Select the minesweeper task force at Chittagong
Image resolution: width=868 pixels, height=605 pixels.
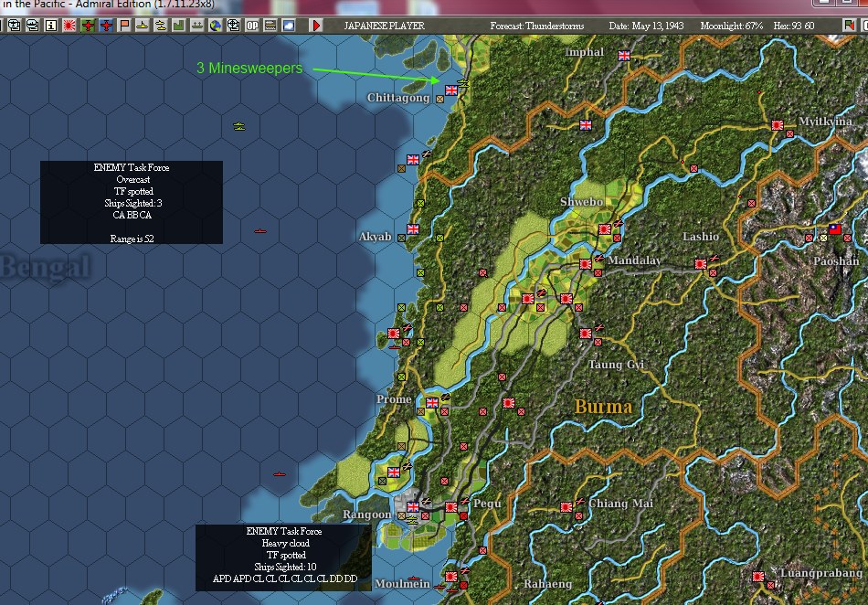pyautogui.click(x=463, y=84)
